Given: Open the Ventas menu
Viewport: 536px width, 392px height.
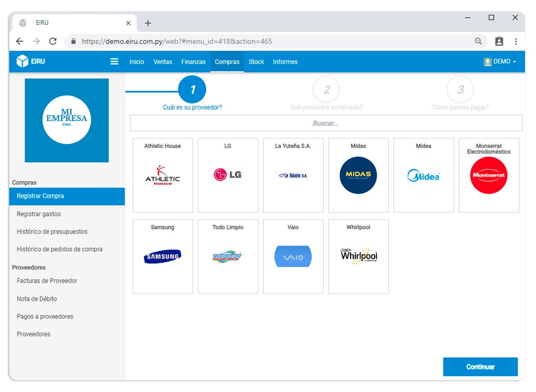Looking at the screenshot, I should coord(162,62).
